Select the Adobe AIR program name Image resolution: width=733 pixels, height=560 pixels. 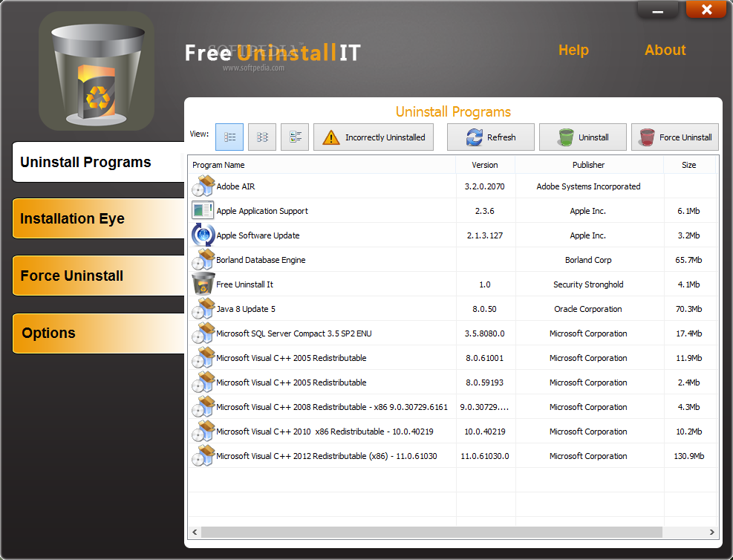click(235, 186)
